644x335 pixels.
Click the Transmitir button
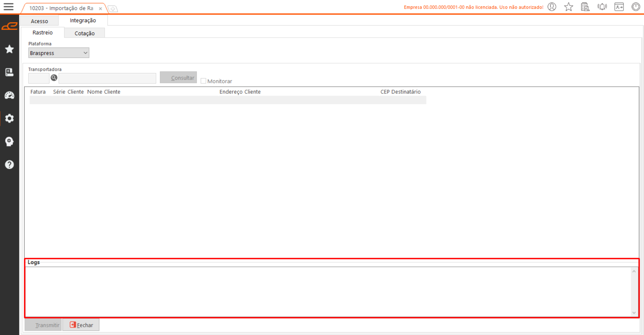click(43, 325)
